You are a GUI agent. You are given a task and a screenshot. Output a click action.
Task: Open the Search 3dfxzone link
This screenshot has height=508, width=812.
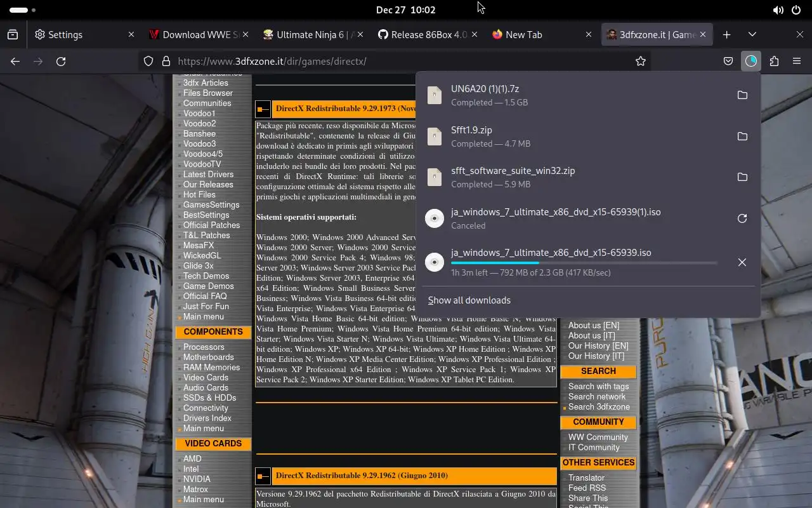click(x=599, y=407)
